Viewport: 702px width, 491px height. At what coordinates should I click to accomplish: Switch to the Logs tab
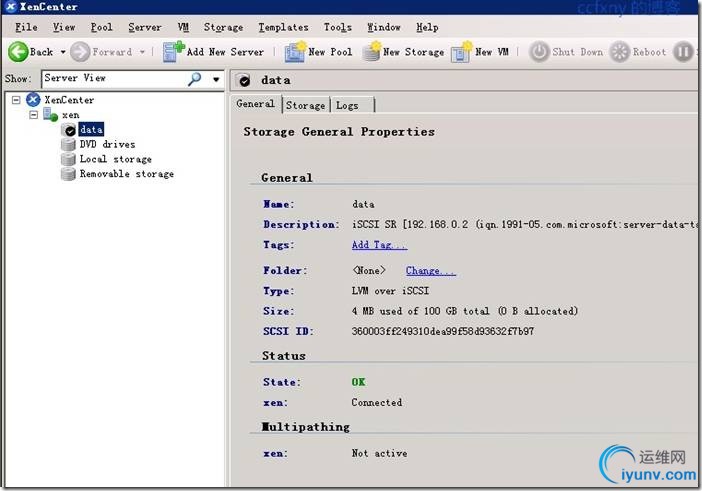[x=352, y=106]
